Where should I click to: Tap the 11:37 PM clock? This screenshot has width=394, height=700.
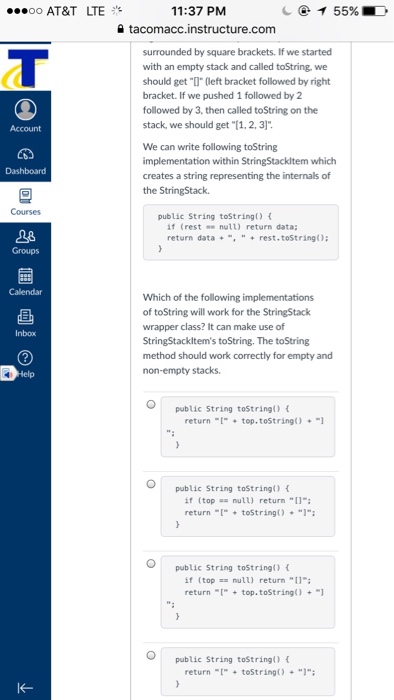pyautogui.click(x=199, y=11)
